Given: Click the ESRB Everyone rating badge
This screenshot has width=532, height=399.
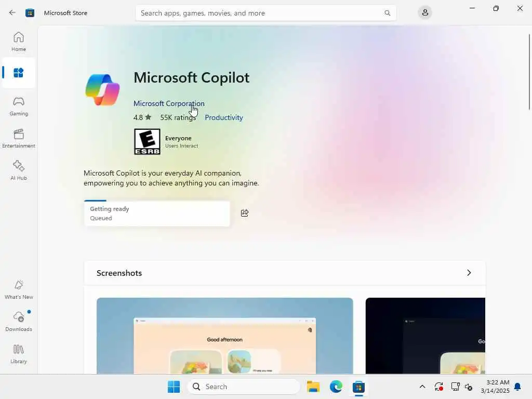Looking at the screenshot, I should 147,141.
